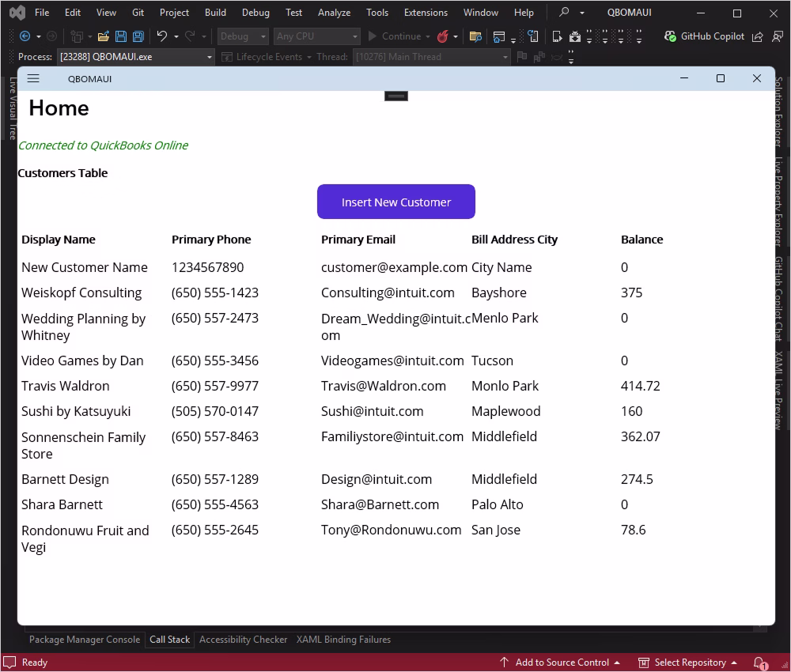The width and height of the screenshot is (791, 672).
Task: Click the Share icon beside GitHub Copilot
Action: coord(758,36)
